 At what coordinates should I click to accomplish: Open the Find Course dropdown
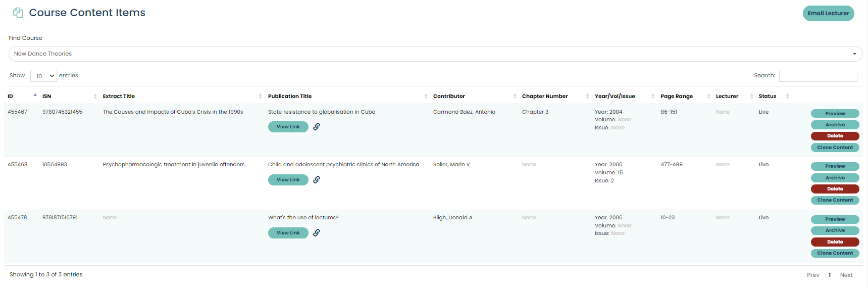435,54
